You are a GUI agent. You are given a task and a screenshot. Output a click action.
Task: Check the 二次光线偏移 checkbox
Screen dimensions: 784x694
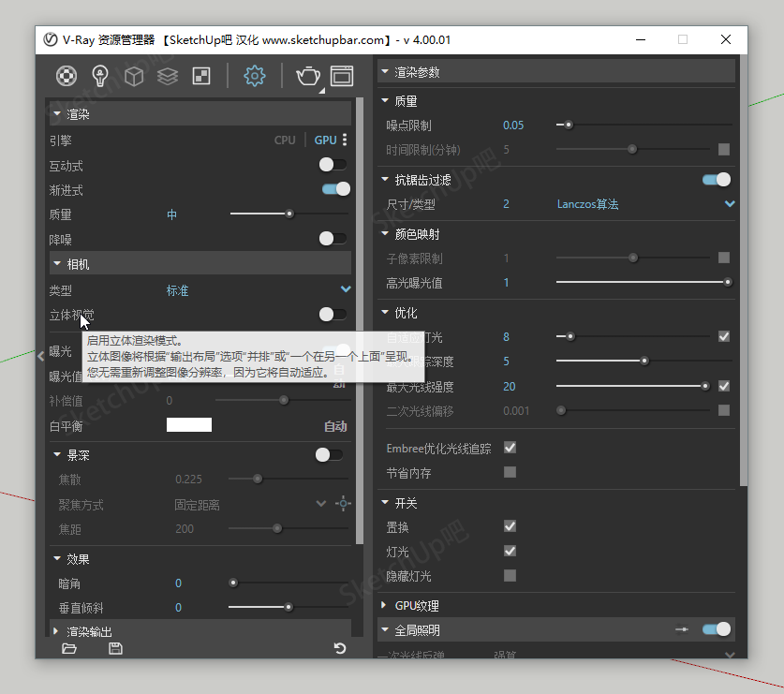pos(724,410)
